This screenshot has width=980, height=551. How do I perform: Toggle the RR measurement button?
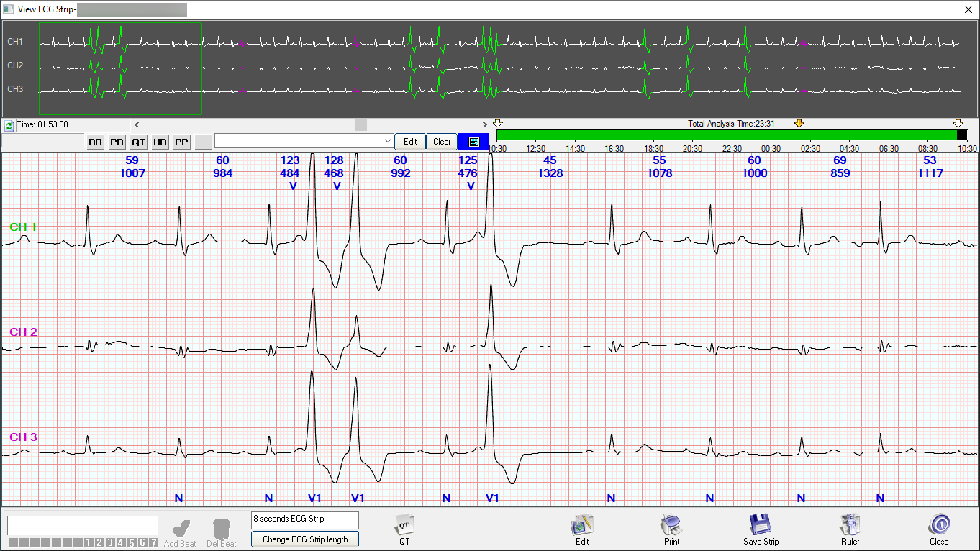[x=95, y=142]
